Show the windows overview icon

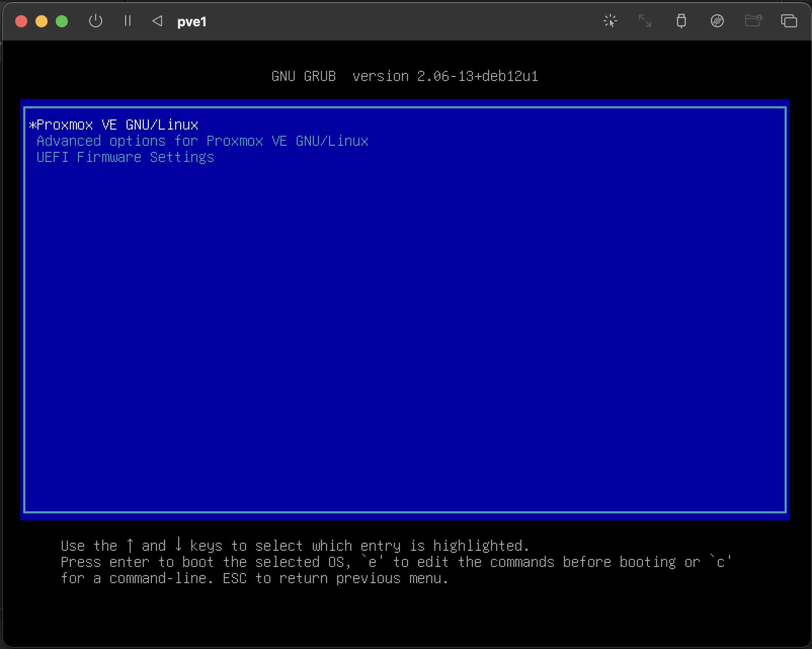pyautogui.click(x=789, y=21)
